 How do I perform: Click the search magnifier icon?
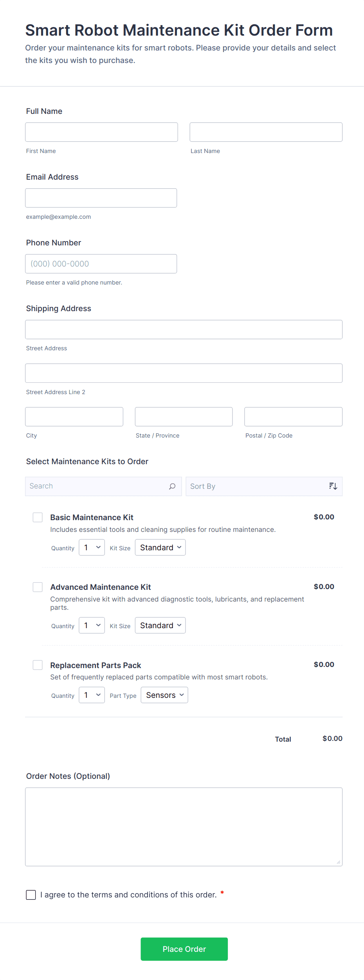tap(172, 486)
